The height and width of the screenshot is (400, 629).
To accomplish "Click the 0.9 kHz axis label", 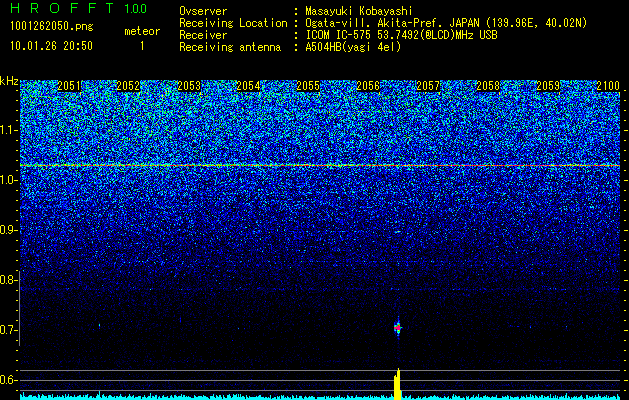I will point(9,230).
